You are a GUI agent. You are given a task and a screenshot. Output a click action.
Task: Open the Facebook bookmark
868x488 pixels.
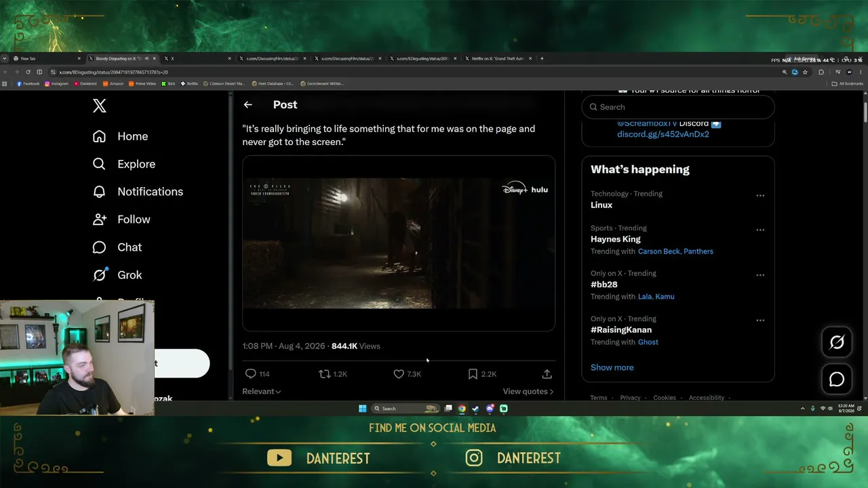(28, 84)
